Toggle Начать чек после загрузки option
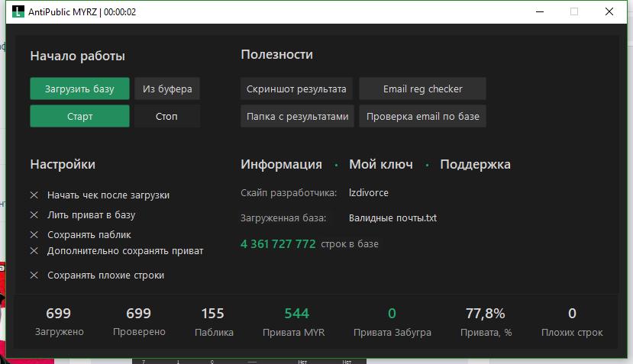 pyautogui.click(x=34, y=195)
